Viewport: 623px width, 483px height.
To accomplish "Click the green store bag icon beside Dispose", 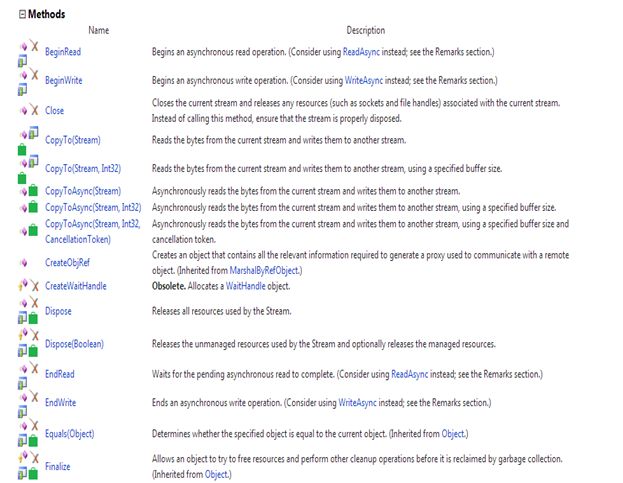I will tap(33, 318).
